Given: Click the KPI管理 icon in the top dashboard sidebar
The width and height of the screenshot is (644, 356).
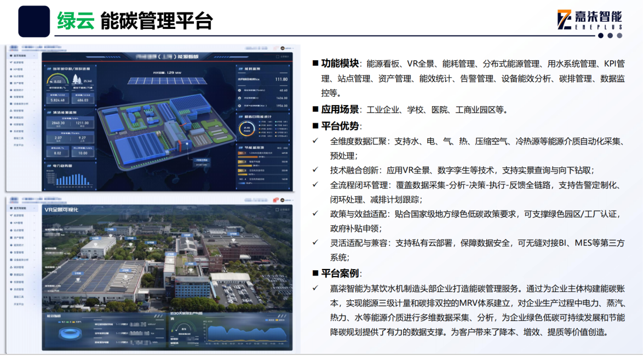Looking at the screenshot, I should point(12,69).
